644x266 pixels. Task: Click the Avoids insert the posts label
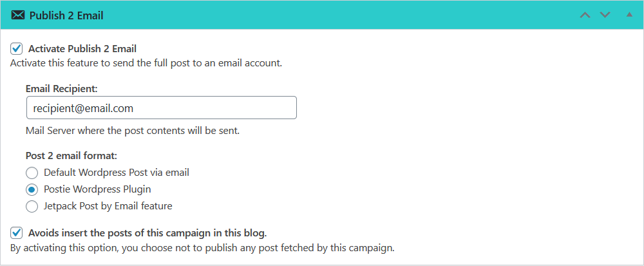click(147, 233)
